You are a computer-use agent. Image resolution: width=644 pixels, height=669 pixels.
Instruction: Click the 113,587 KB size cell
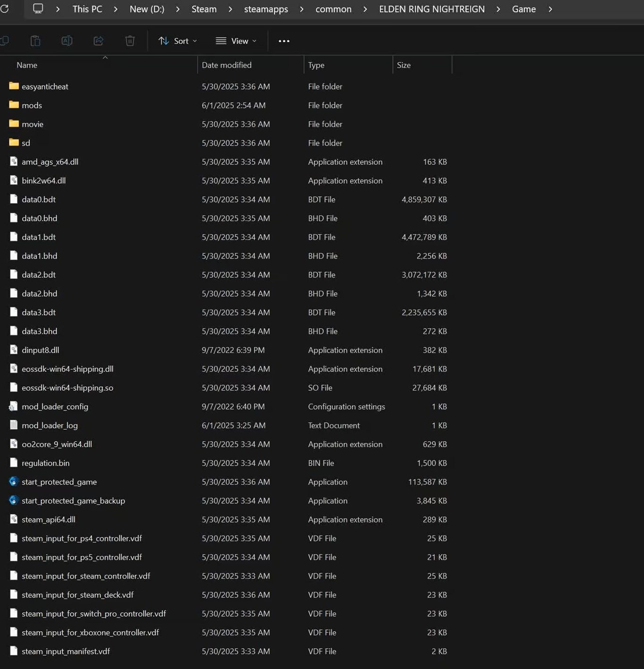click(428, 482)
